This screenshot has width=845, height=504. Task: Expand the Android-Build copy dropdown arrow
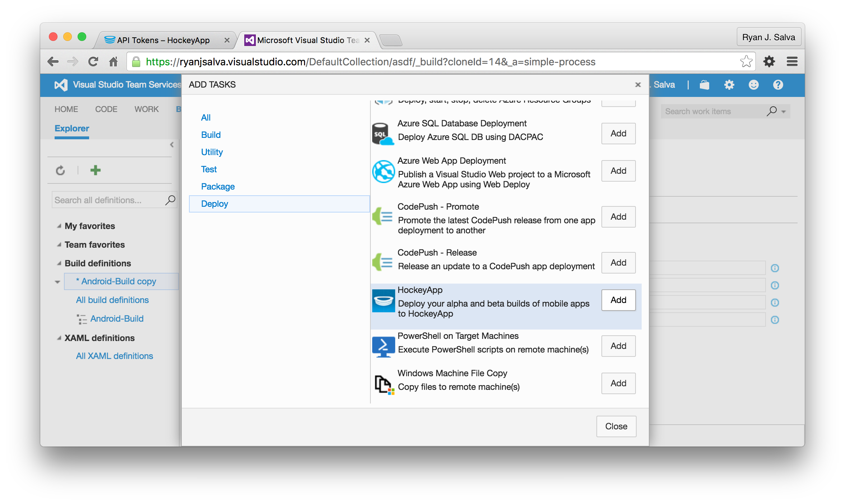[57, 282]
